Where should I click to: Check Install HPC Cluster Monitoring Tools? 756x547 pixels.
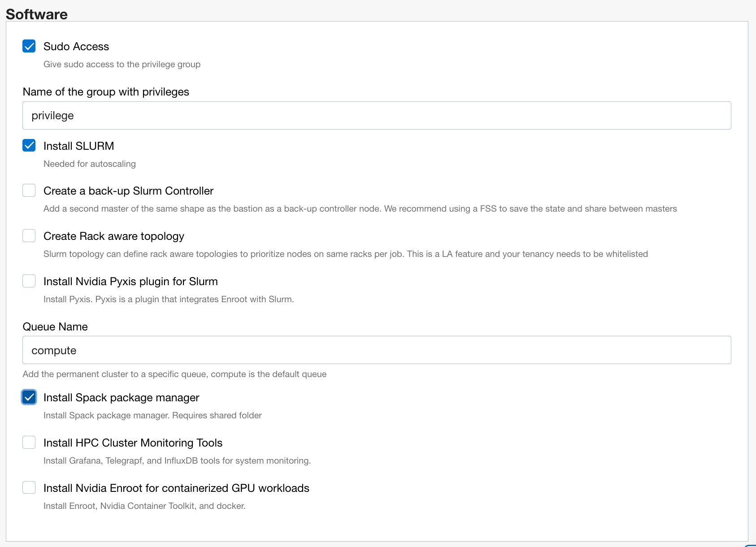(x=29, y=443)
